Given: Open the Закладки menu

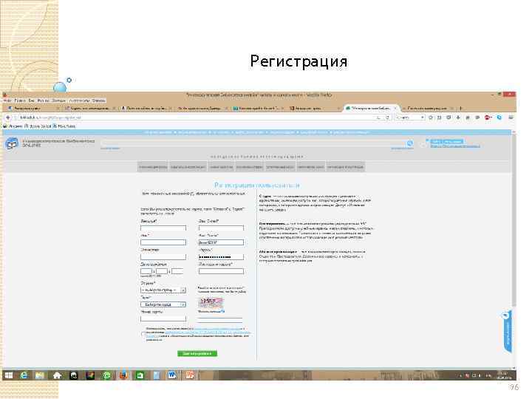Looking at the screenshot, I should point(58,100).
